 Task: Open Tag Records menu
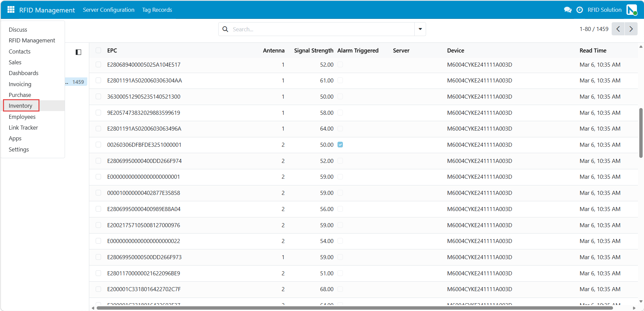[x=157, y=10]
